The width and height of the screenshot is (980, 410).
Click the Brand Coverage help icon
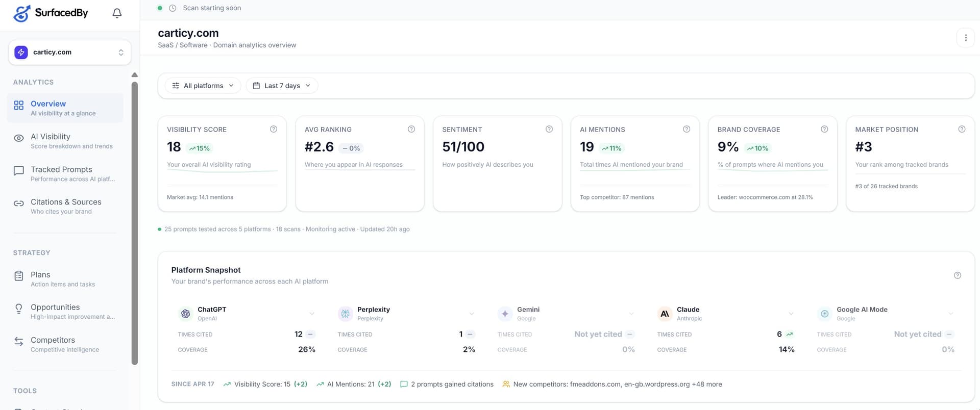pos(824,130)
